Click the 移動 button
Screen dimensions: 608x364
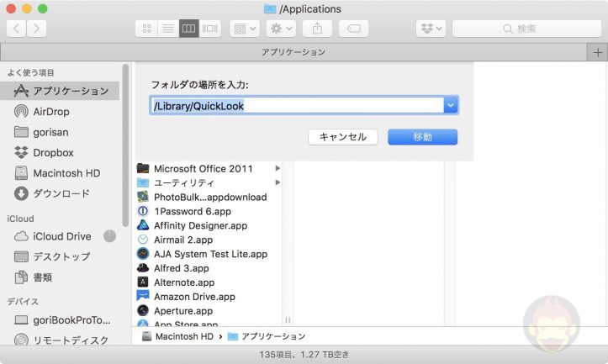[x=423, y=137]
